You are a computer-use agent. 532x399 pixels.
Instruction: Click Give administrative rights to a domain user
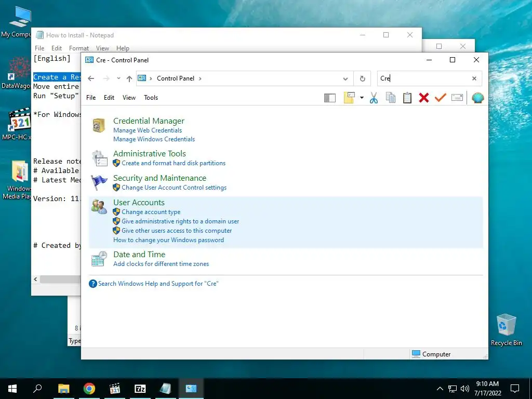tap(180, 221)
